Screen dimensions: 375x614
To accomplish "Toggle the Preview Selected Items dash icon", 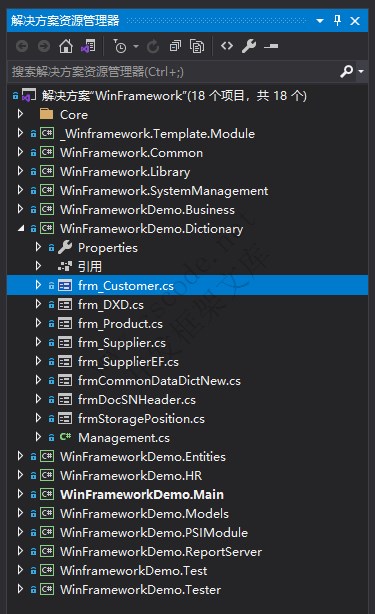I will click(x=271, y=46).
